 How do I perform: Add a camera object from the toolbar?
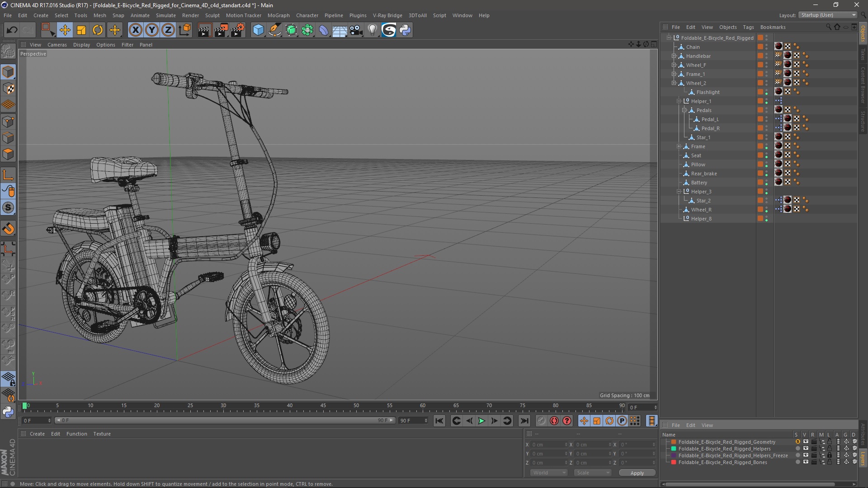[x=356, y=30]
